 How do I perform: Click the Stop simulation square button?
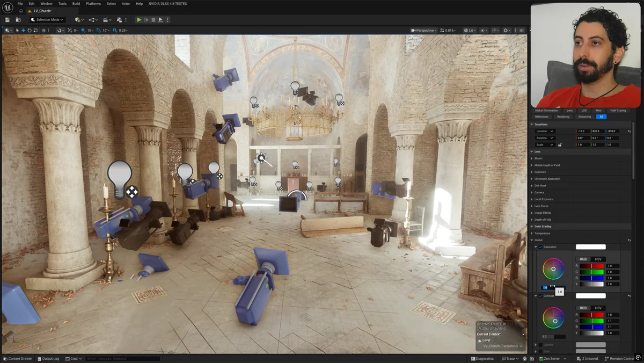pyautogui.click(x=153, y=20)
